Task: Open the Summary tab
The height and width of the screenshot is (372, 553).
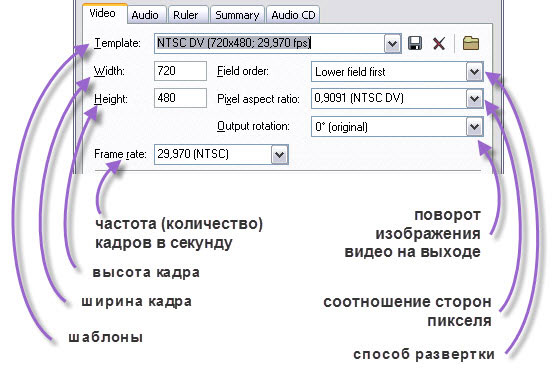Action: [x=237, y=15]
